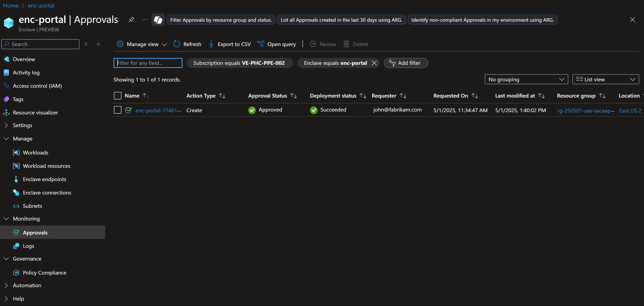Sort by Deployment status column arrows
The height and width of the screenshot is (306, 644).
363,96
